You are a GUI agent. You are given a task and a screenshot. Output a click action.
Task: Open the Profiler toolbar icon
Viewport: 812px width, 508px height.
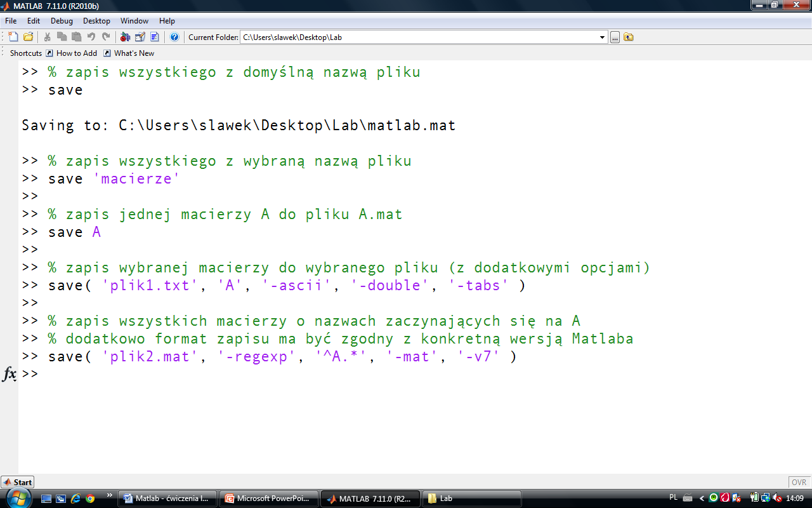point(155,37)
